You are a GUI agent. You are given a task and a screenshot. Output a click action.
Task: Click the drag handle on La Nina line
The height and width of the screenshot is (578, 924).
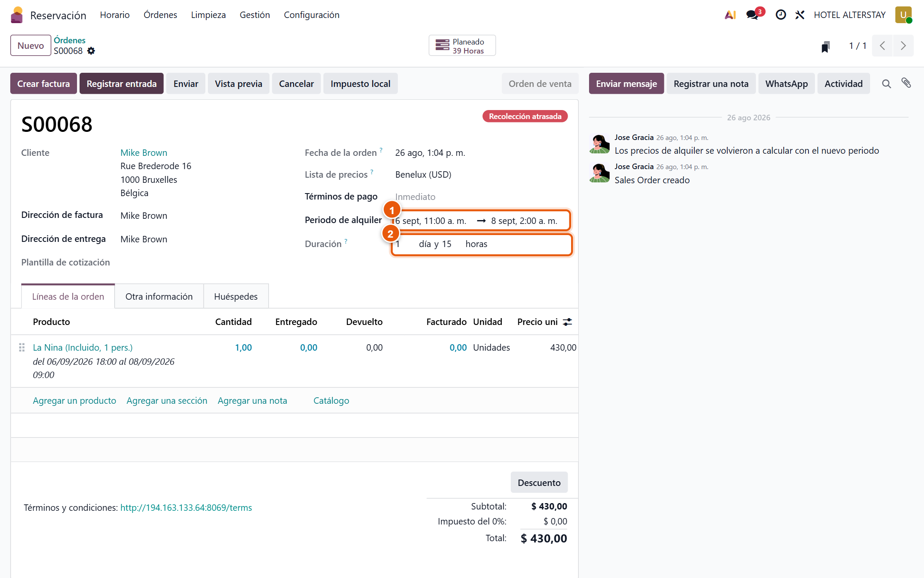pyautogui.click(x=22, y=348)
